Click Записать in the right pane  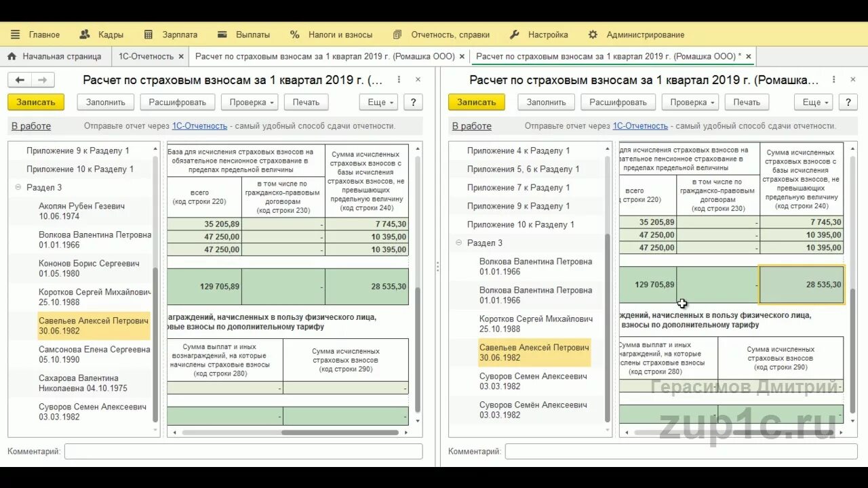(477, 102)
